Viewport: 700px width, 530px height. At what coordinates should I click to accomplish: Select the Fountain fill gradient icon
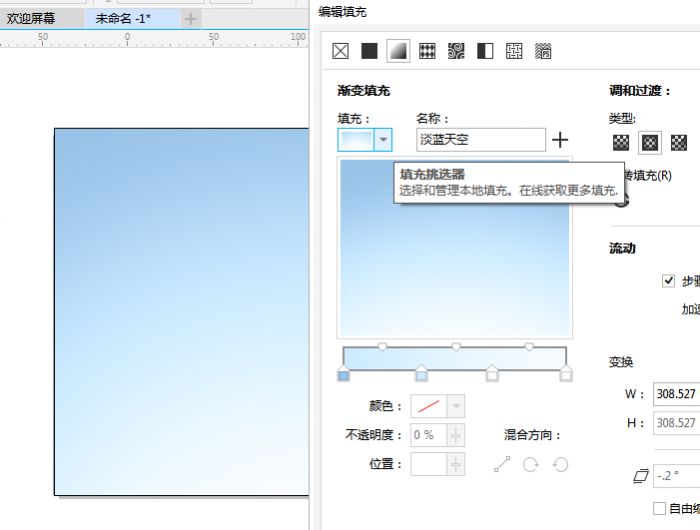398,51
